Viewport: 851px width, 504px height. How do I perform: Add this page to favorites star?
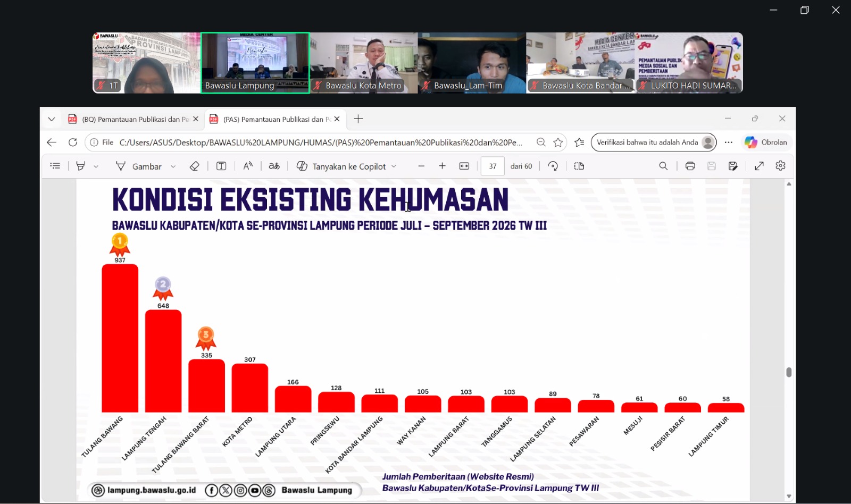pyautogui.click(x=558, y=142)
